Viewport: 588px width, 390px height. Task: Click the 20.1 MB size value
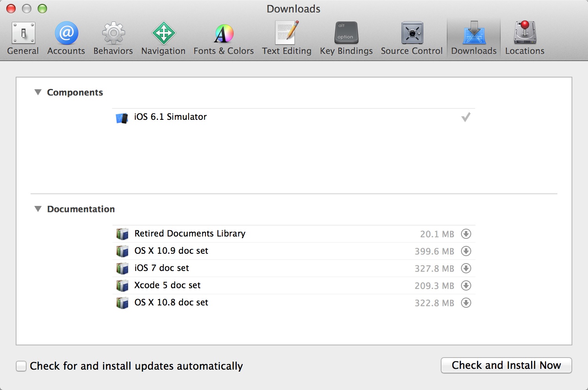(x=437, y=234)
